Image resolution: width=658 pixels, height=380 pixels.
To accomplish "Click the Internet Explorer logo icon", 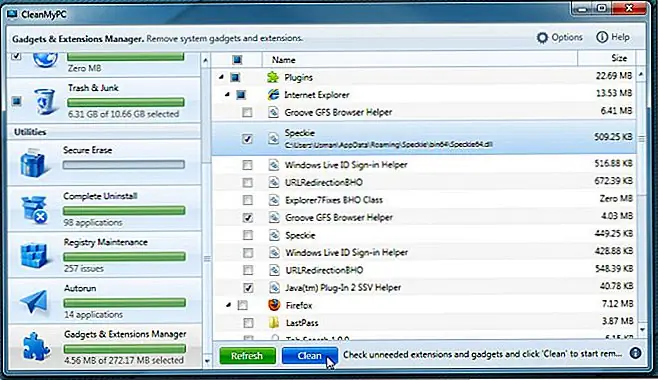I will click(x=273, y=95).
